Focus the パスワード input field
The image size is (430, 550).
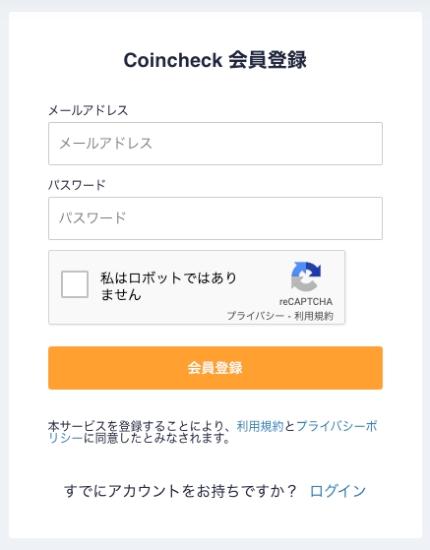215,218
